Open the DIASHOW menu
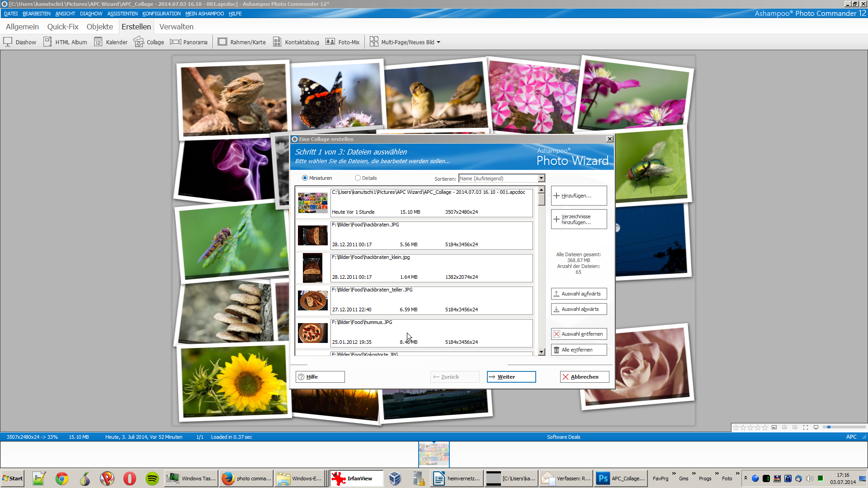The image size is (868, 488). (91, 14)
